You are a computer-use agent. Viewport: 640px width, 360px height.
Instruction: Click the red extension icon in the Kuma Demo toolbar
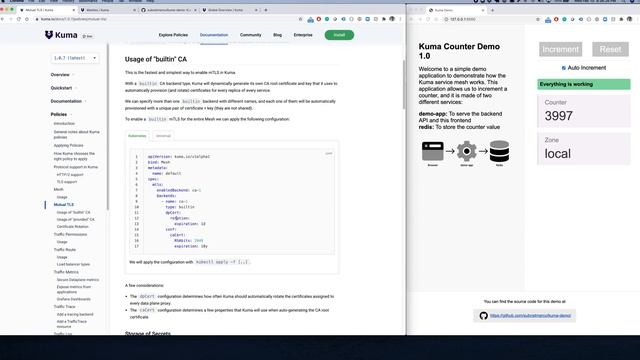pyautogui.click(x=556, y=19)
